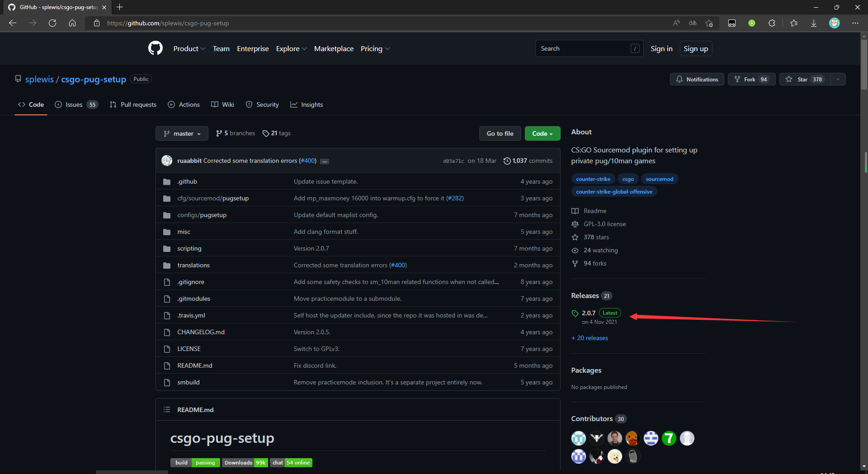This screenshot has height=474, width=868.
Task: Open browser settings ellipsis menu
Action: (855, 23)
